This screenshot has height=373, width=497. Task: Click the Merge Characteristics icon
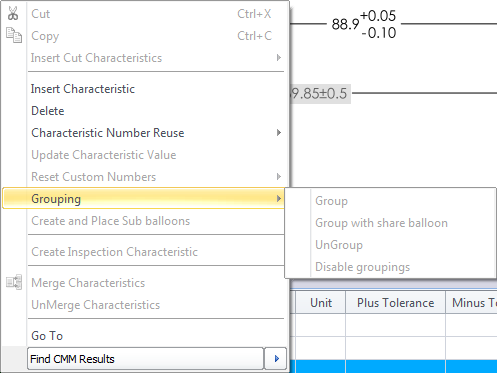pyautogui.click(x=14, y=282)
